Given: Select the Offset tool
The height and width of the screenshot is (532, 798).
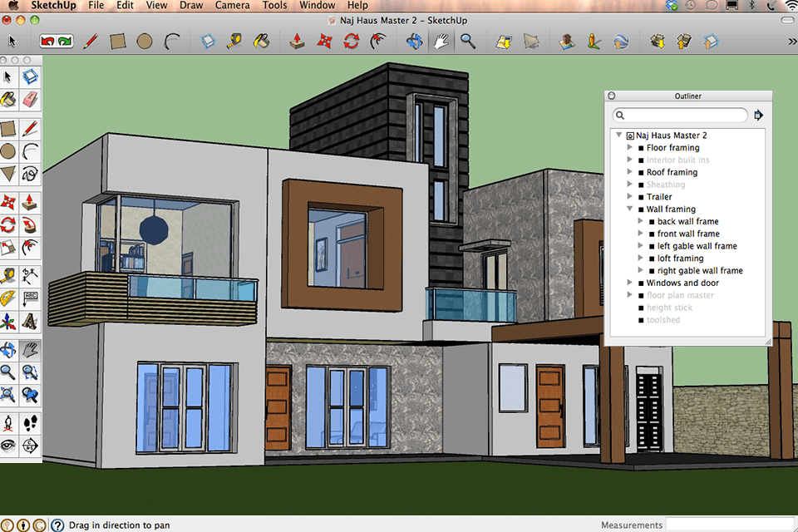Looking at the screenshot, I should (32, 248).
